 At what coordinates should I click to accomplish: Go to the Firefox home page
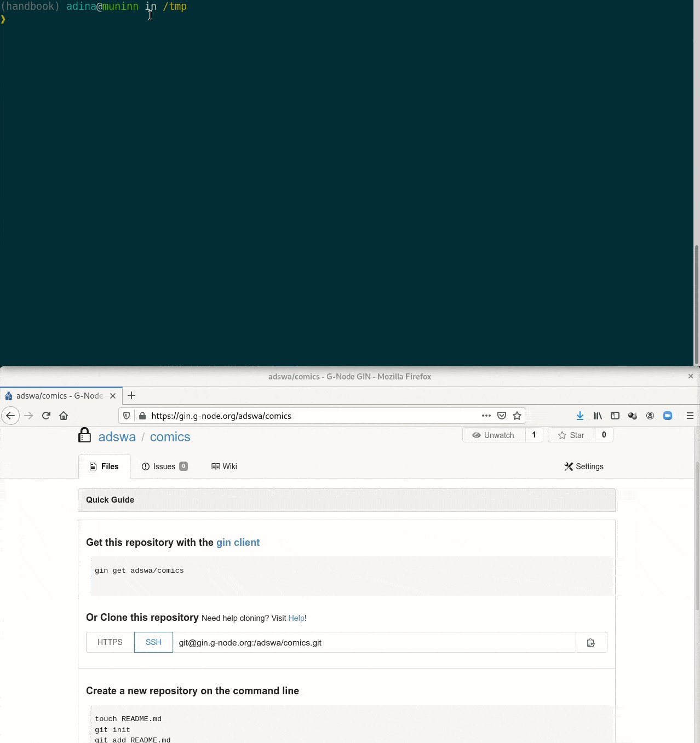point(64,416)
